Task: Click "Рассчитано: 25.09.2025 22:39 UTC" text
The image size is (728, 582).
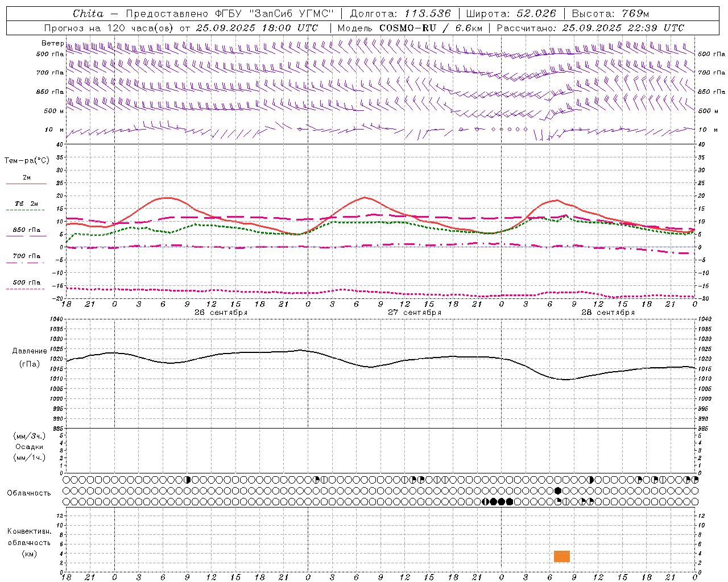Action: tap(590, 28)
